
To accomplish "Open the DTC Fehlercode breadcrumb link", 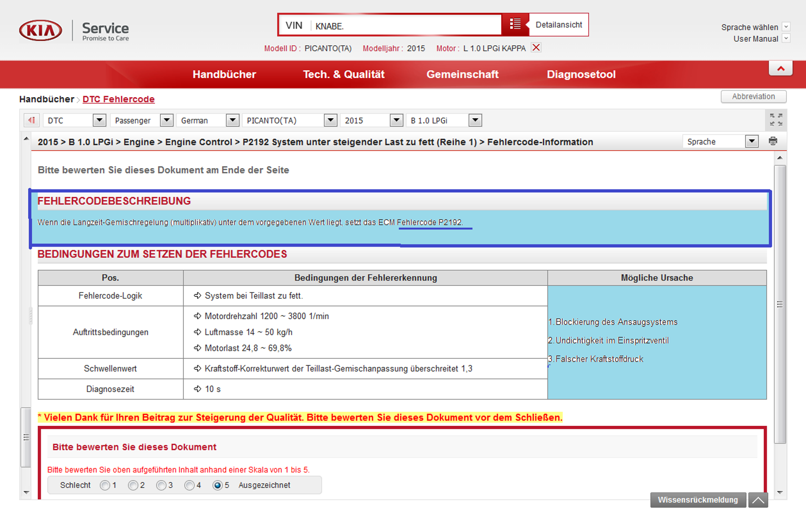I will click(x=118, y=99).
